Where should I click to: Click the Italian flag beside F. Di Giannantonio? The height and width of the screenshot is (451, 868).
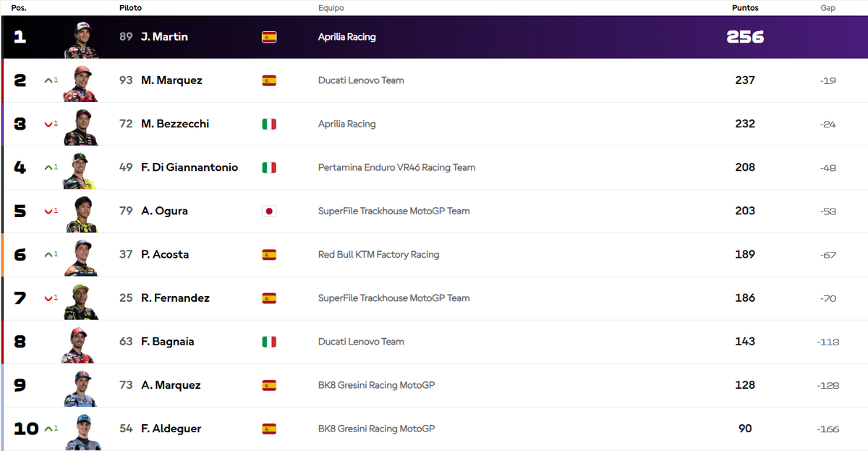[268, 167]
